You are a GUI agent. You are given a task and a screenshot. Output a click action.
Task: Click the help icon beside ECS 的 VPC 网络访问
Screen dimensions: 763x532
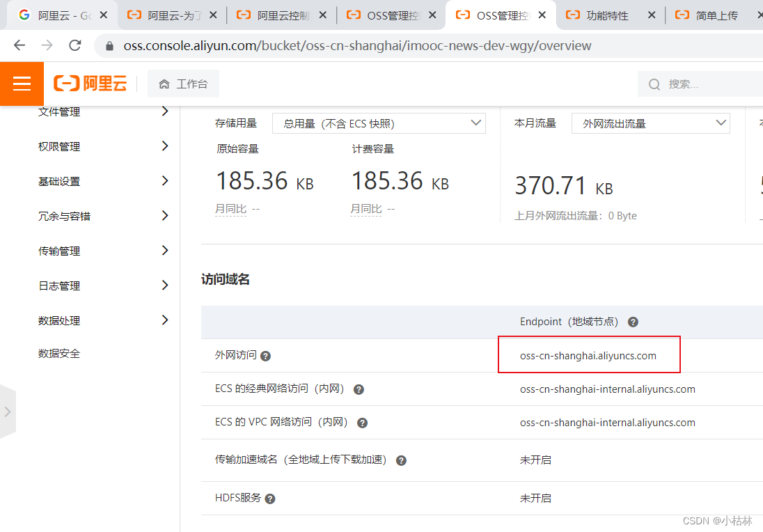(x=362, y=423)
